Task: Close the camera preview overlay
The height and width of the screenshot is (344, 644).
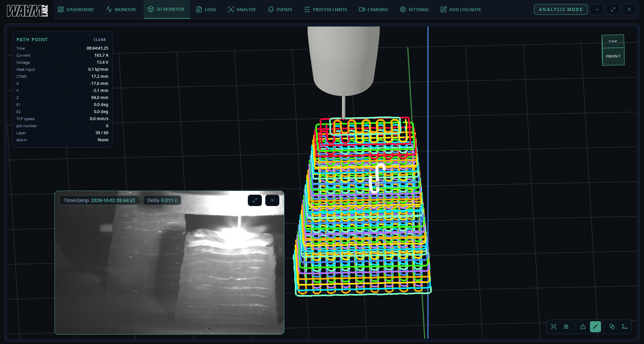Action: click(x=272, y=200)
